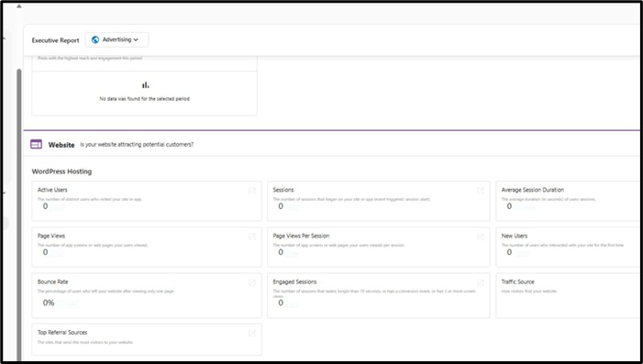Click the vertical scrollbar thumb on the left
The width and height of the screenshot is (643, 364).
click(x=19, y=215)
